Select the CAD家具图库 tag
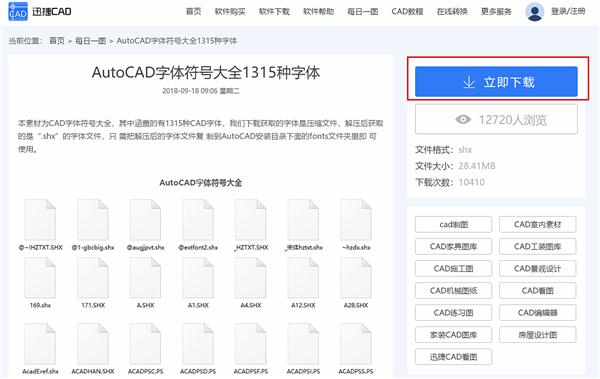This screenshot has height=379, width=600. [453, 247]
